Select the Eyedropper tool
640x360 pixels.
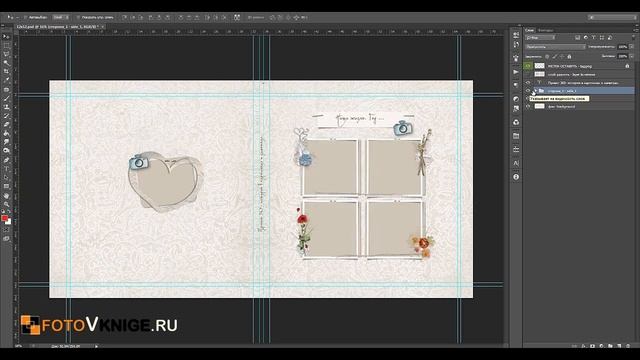click(6, 80)
